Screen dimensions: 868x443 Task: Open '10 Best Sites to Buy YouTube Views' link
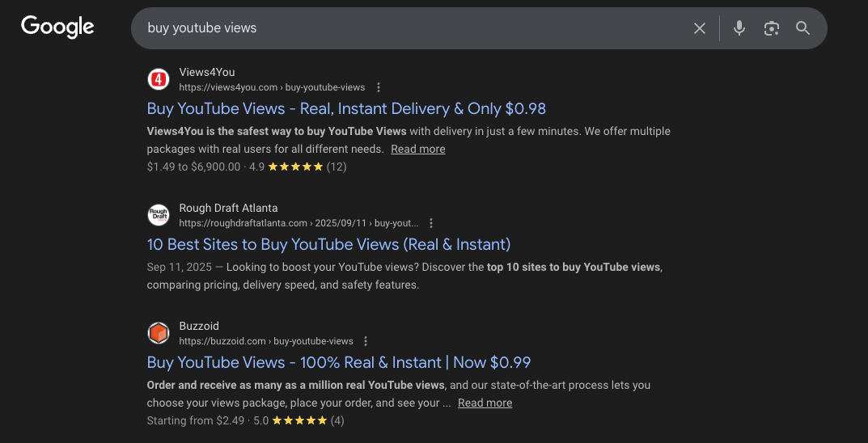tap(328, 244)
